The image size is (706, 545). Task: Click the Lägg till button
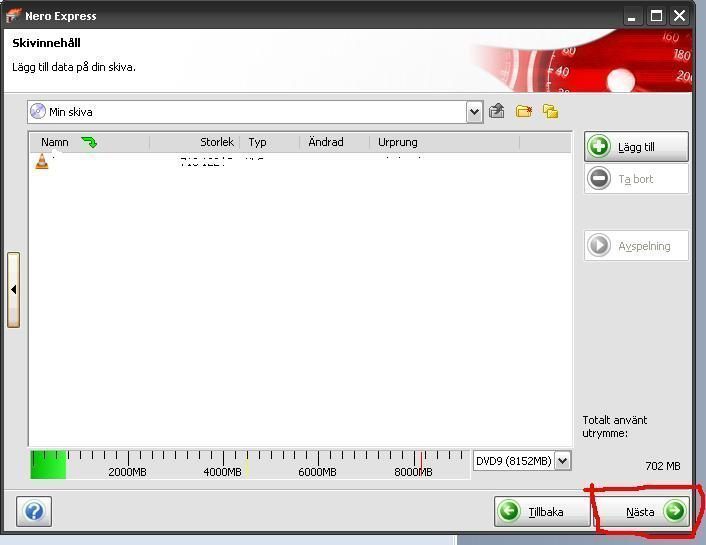tap(636, 146)
